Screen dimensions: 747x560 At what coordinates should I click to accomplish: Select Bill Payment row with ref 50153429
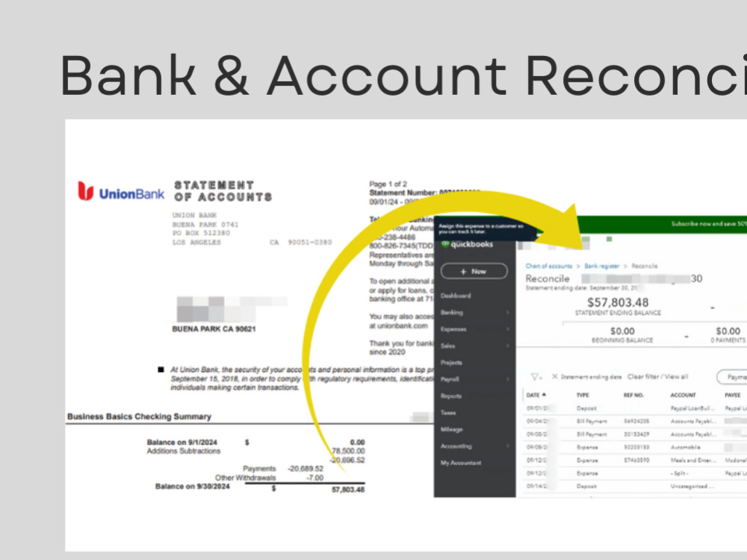pos(634,435)
